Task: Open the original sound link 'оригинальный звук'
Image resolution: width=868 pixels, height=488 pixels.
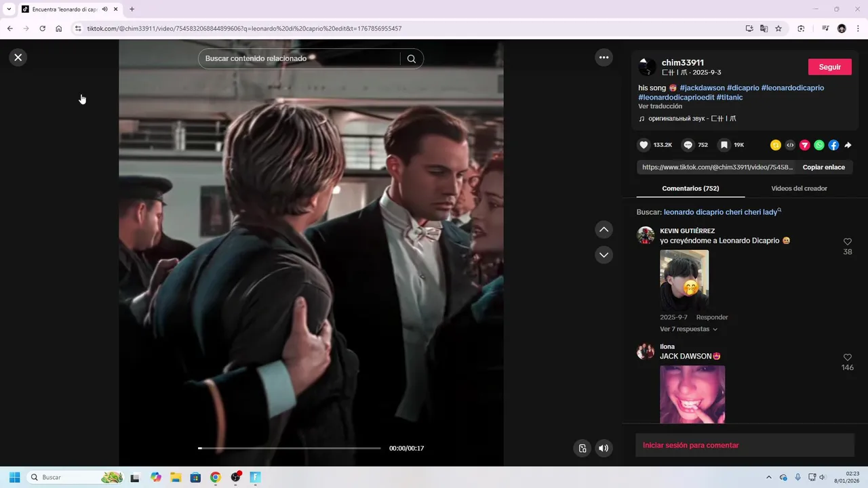Action: pos(692,119)
